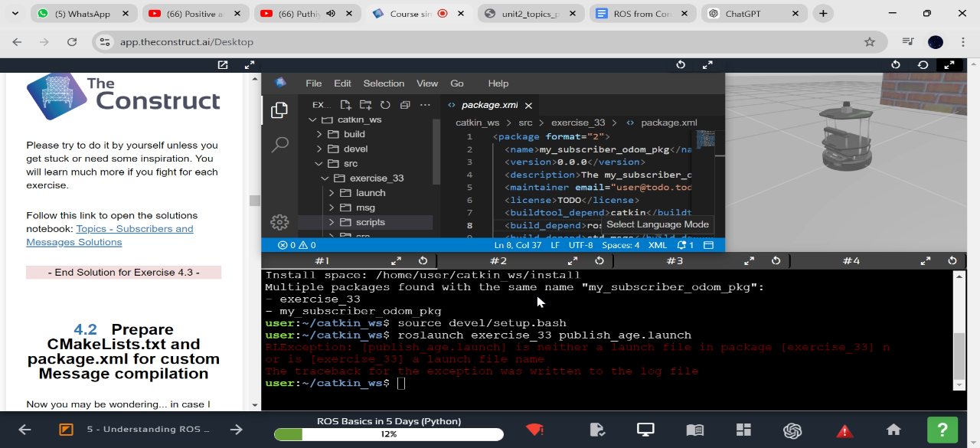The height and width of the screenshot is (448, 980).
Task: Click the New Folder icon in the explorer header
Action: pos(365,105)
